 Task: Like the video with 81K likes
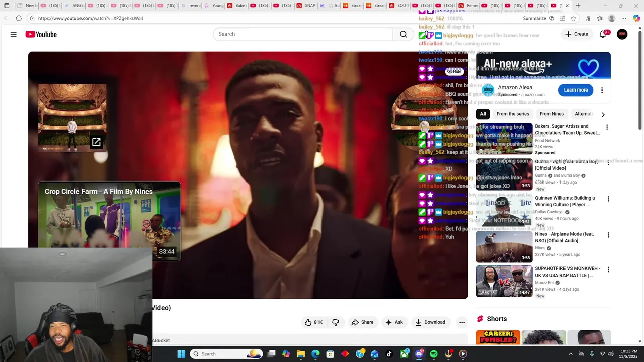pos(313,322)
